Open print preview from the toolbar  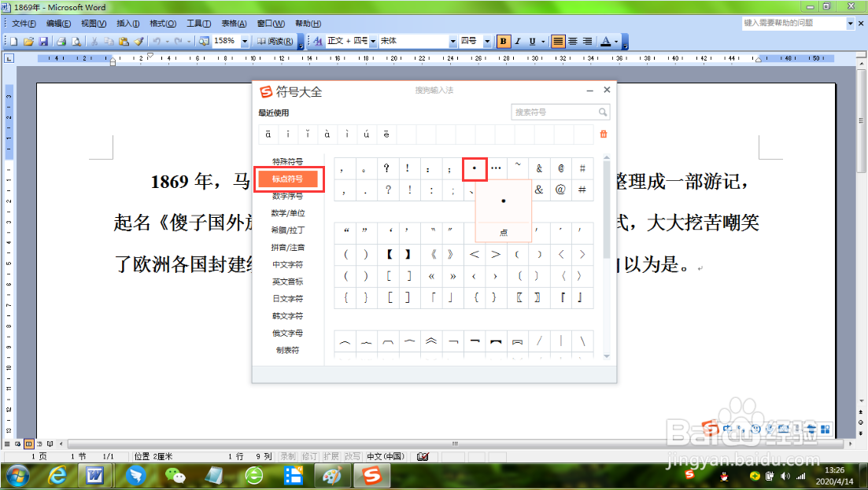tap(76, 42)
